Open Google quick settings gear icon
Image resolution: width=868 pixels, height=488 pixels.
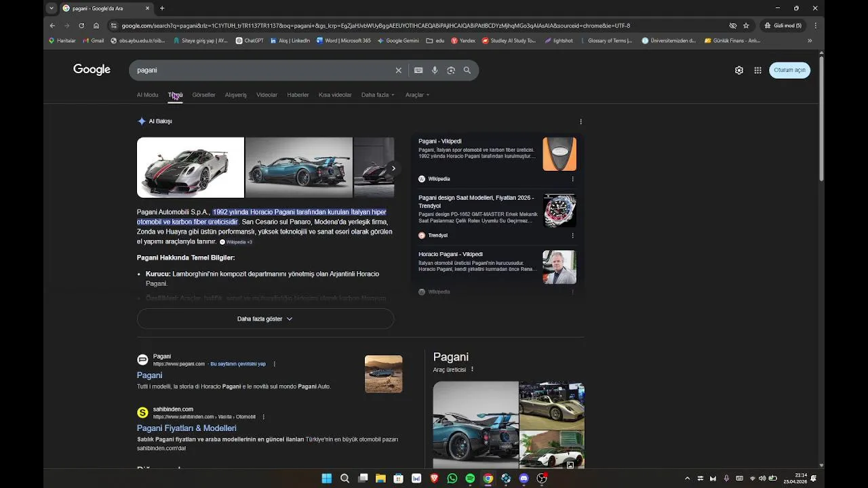click(x=739, y=70)
